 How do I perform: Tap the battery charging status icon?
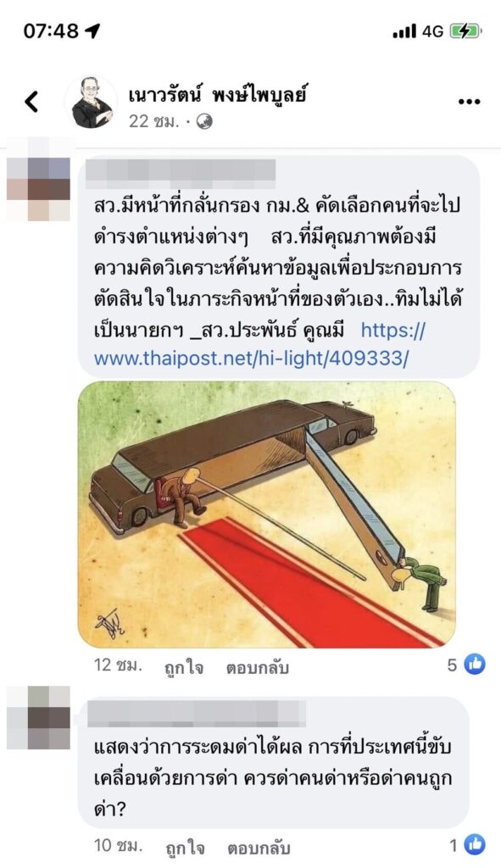tap(465, 31)
